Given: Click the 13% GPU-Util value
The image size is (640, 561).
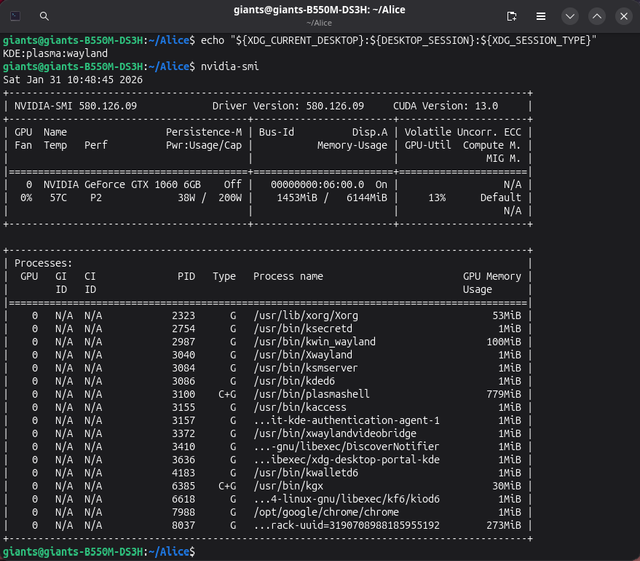Looking at the screenshot, I should coord(437,198).
